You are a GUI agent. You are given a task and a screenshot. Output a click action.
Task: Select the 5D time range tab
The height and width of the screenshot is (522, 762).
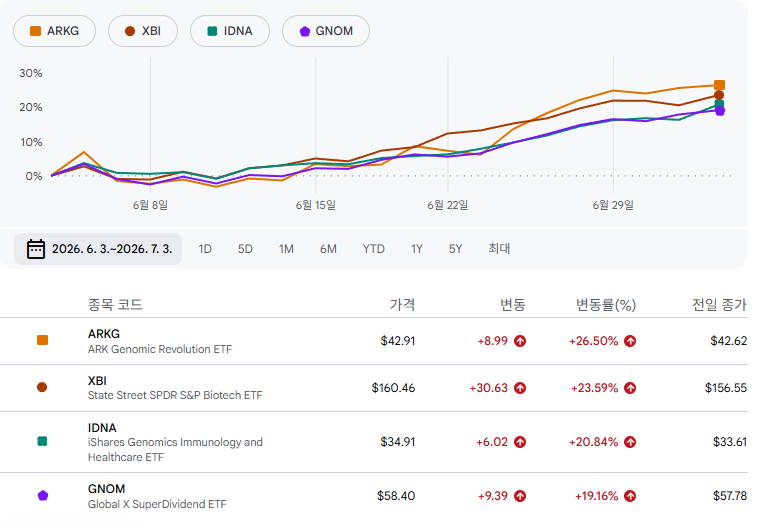pyautogui.click(x=245, y=249)
